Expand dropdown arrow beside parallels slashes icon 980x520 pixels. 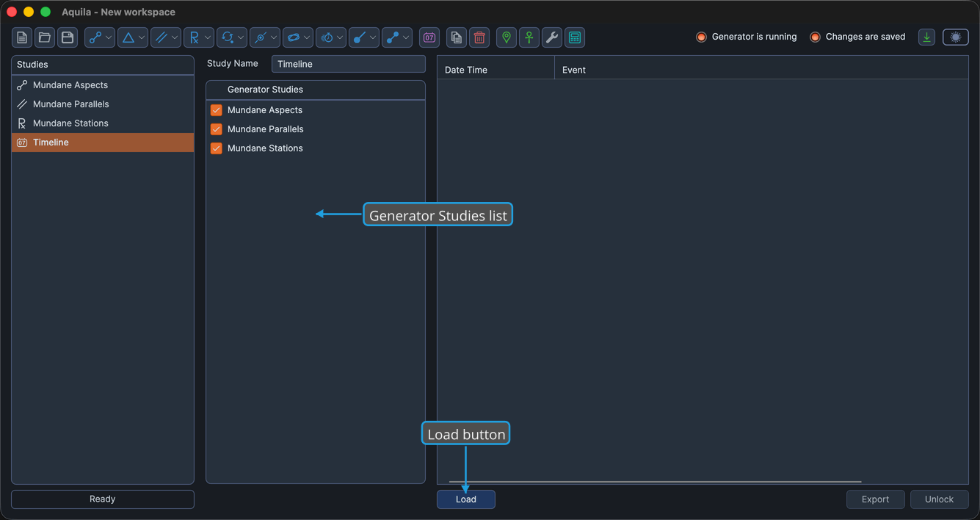pos(175,37)
